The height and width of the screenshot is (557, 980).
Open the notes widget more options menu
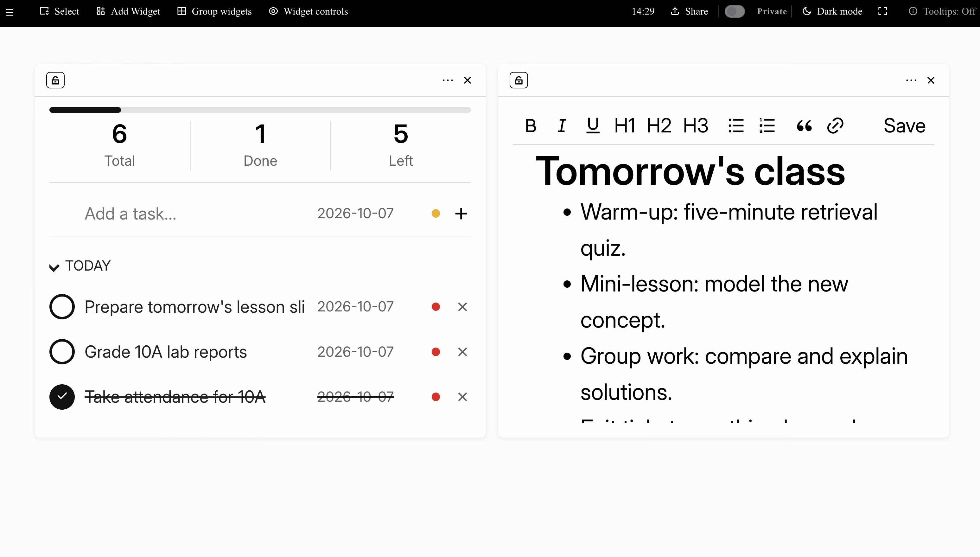click(911, 80)
